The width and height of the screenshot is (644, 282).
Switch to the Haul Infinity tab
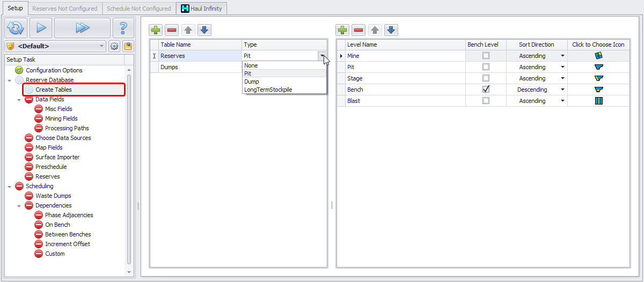click(x=202, y=9)
